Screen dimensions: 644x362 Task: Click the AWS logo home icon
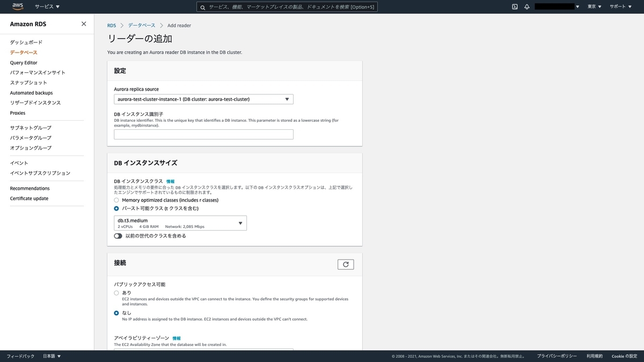pos(18,6)
